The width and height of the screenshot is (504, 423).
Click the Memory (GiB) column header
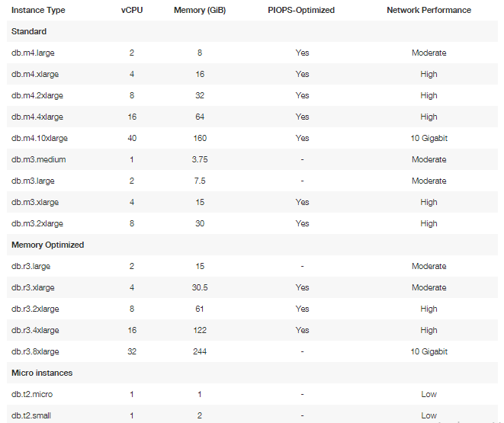[200, 10]
